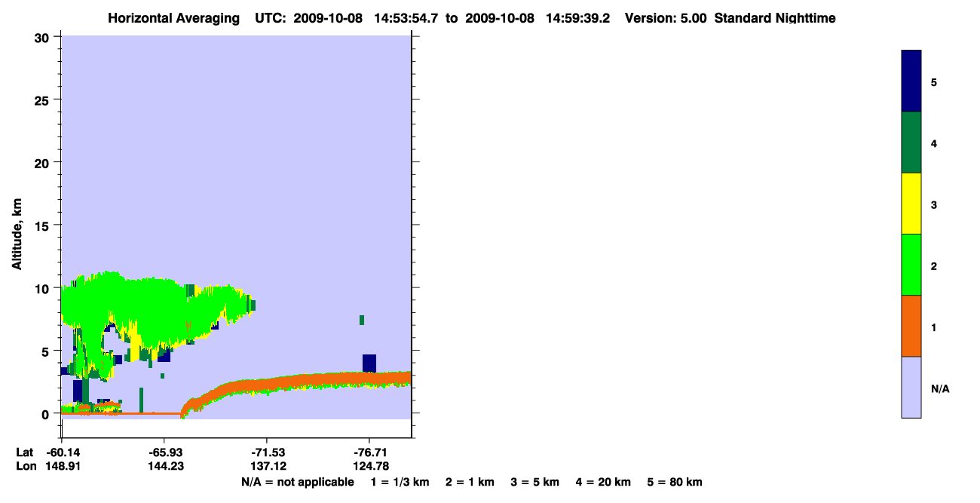Click the bright green level 2 color swatch
This screenshot has height=503, width=980.
(911, 265)
